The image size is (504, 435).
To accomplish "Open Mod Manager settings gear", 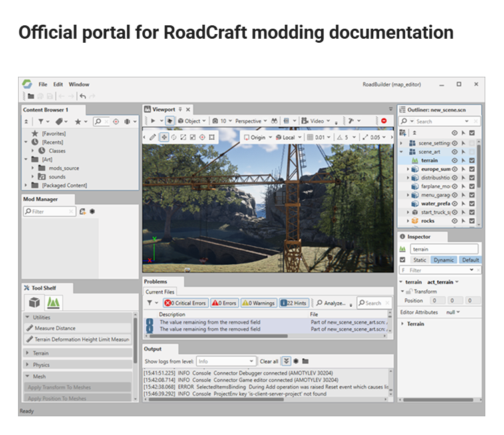I will click(92, 211).
